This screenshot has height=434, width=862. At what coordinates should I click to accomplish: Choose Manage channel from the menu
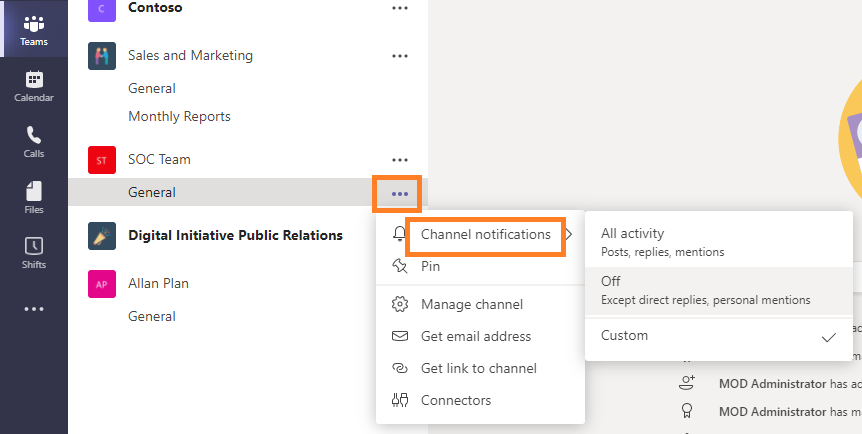pos(480,304)
